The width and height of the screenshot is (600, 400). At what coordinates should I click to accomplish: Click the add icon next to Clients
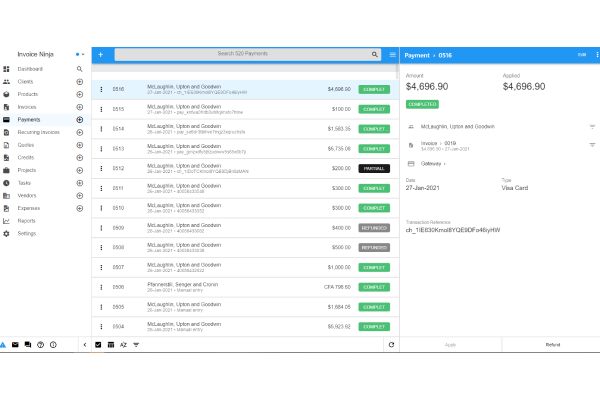click(x=80, y=81)
